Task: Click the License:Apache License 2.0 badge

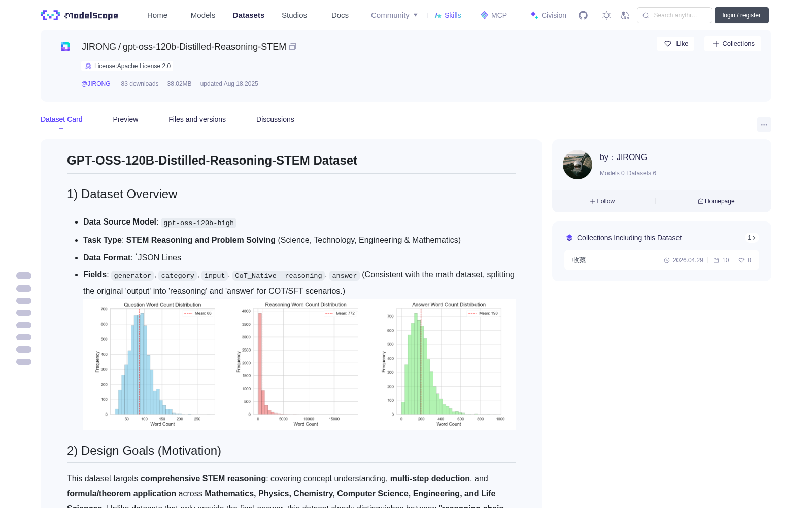Action: coord(127,66)
